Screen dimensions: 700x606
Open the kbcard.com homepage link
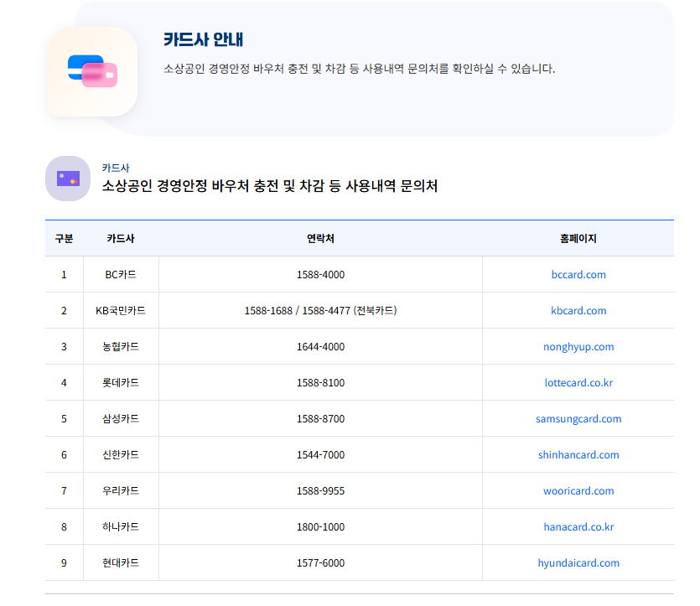coord(578,311)
